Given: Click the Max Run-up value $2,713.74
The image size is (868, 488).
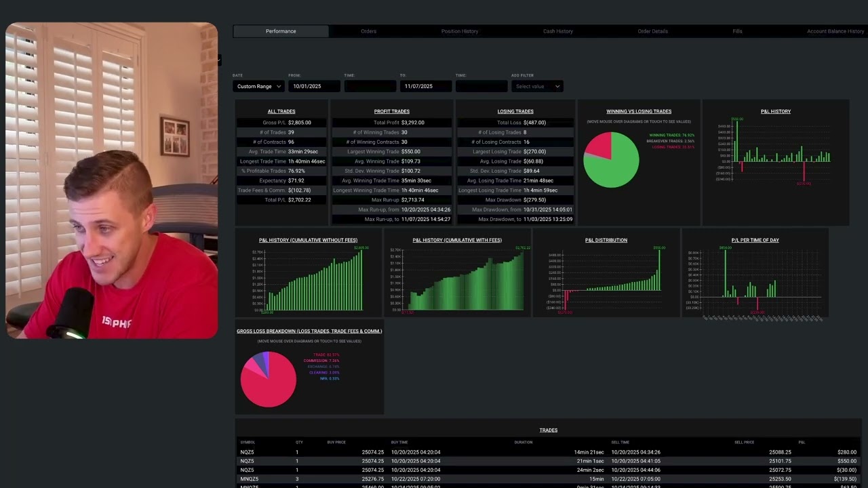Looking at the screenshot, I should [x=412, y=200].
